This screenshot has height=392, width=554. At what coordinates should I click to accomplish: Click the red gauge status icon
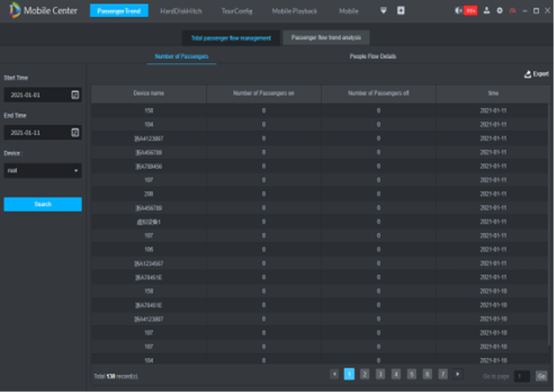click(x=512, y=11)
